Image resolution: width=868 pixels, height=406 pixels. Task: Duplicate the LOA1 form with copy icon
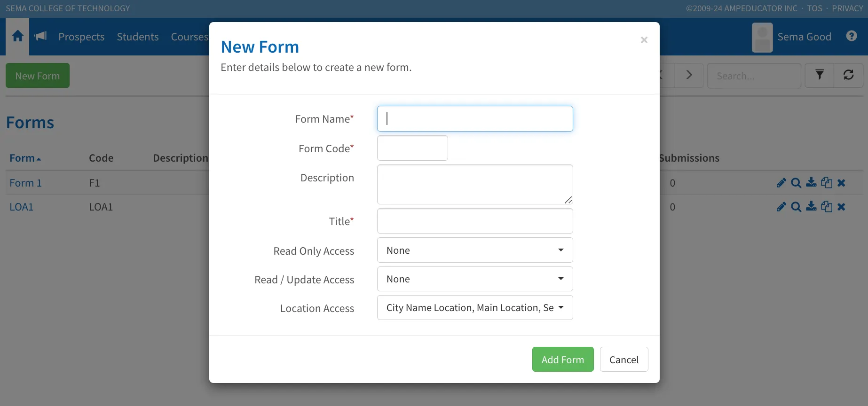(x=827, y=206)
